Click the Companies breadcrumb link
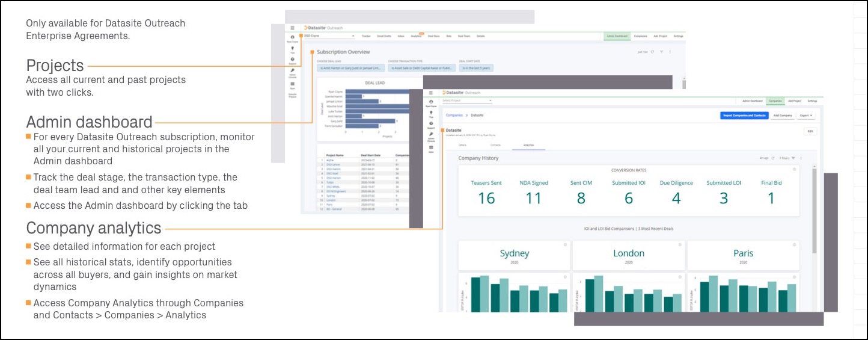 [454, 114]
